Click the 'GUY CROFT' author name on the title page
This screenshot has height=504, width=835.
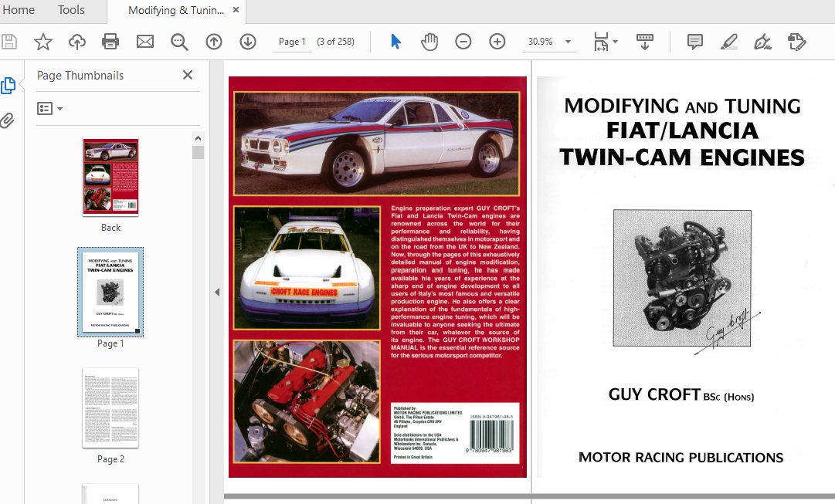click(654, 394)
